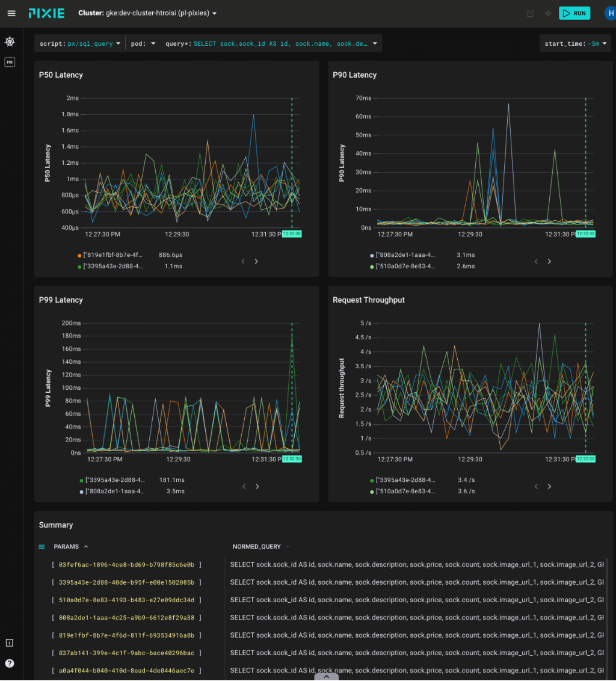Open the info icon in the sidebar
The height and width of the screenshot is (681, 616).
10,642
